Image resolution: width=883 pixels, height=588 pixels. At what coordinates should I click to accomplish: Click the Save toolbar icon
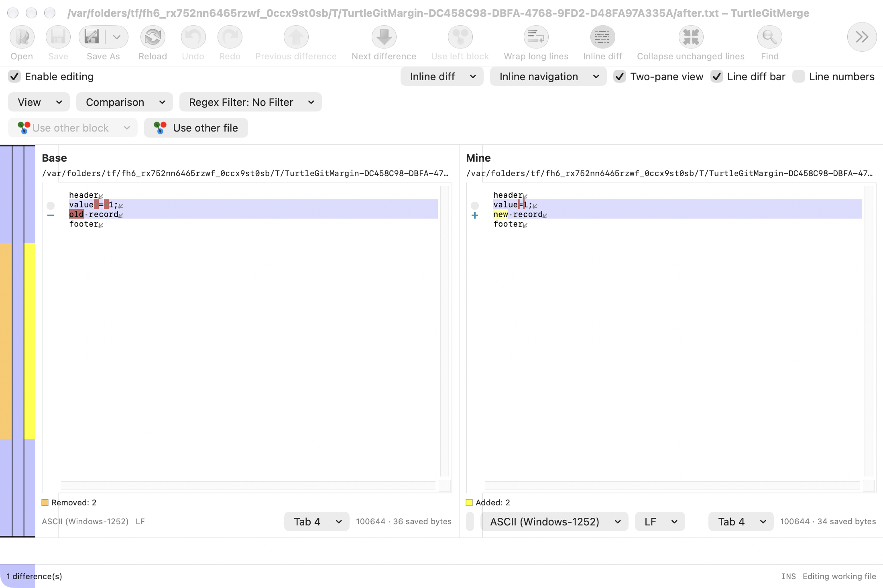pos(58,37)
